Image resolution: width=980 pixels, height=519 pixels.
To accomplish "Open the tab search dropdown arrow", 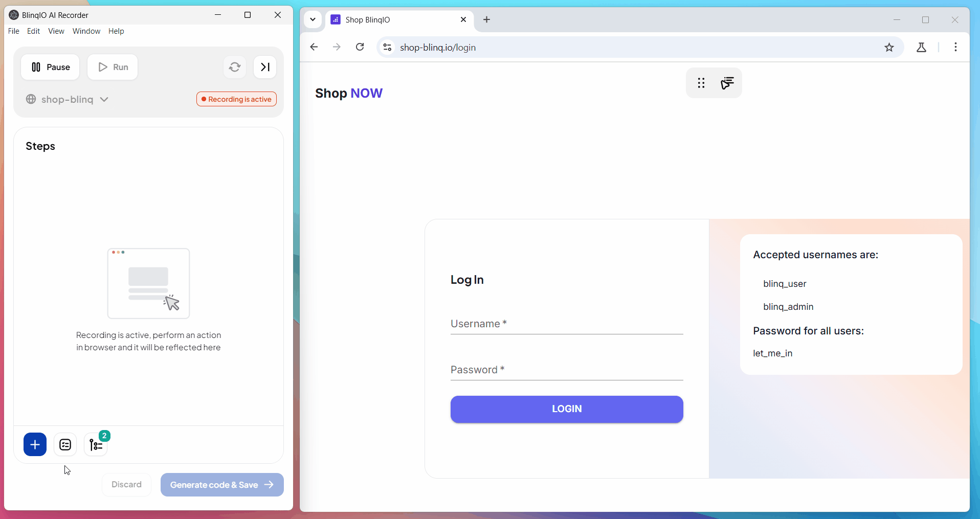I will tap(313, 20).
